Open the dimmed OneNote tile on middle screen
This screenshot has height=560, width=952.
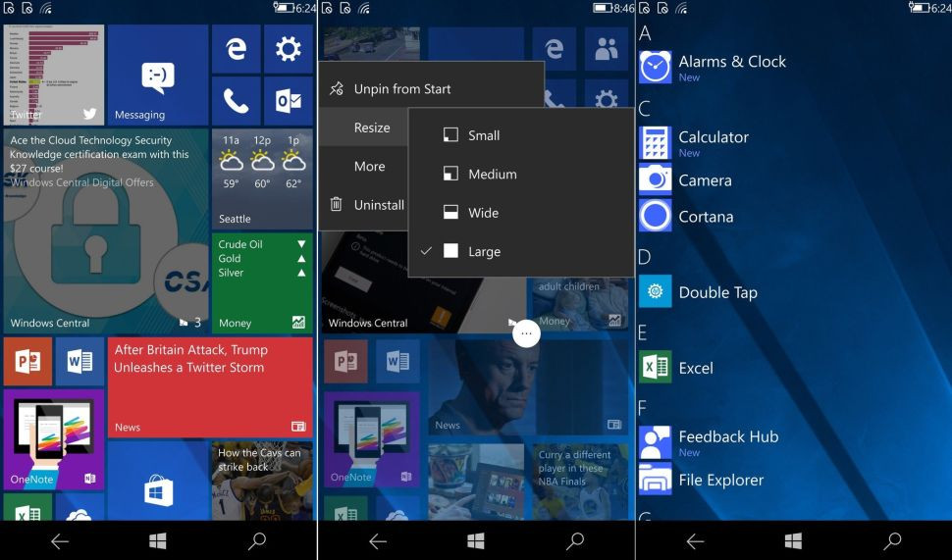pyautogui.click(x=372, y=439)
